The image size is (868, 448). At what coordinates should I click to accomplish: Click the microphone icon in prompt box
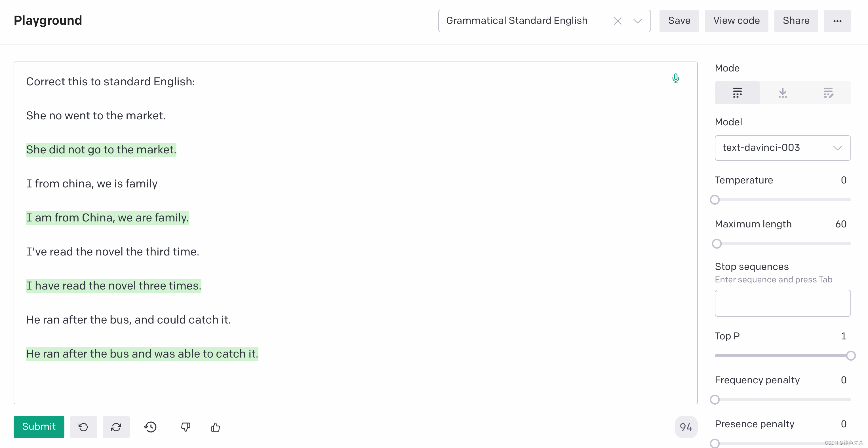675,79
